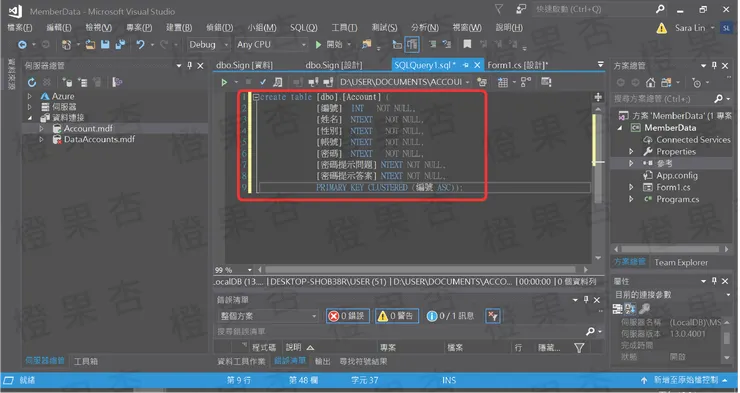Click the Undo icon in toolbar
The height and width of the screenshot is (393, 740).
click(140, 44)
